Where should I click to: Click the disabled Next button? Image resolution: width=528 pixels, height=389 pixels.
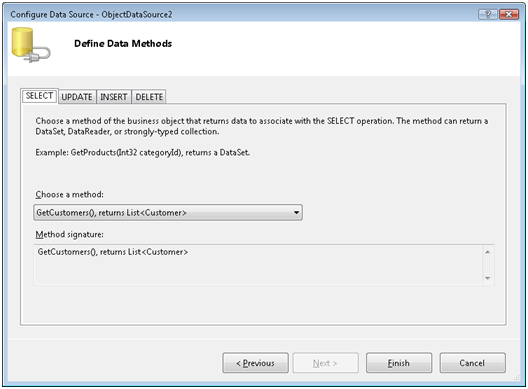click(x=325, y=363)
